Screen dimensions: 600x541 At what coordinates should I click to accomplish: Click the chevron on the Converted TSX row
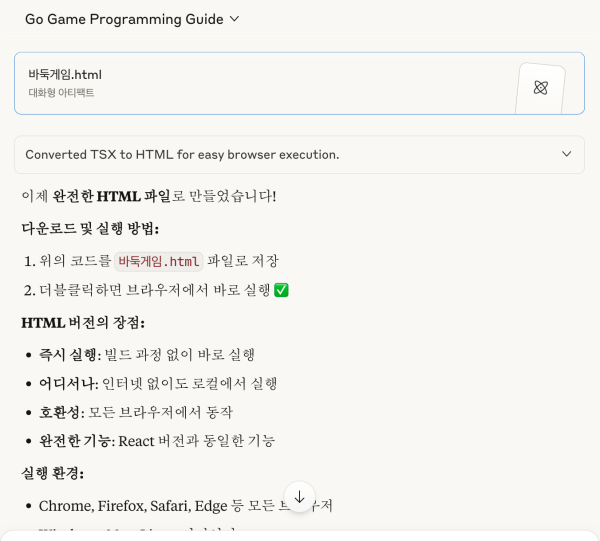[566, 155]
